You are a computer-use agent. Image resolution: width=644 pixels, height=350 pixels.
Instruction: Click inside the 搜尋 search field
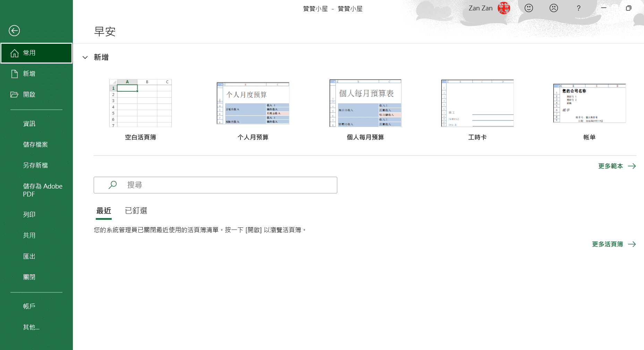point(215,185)
